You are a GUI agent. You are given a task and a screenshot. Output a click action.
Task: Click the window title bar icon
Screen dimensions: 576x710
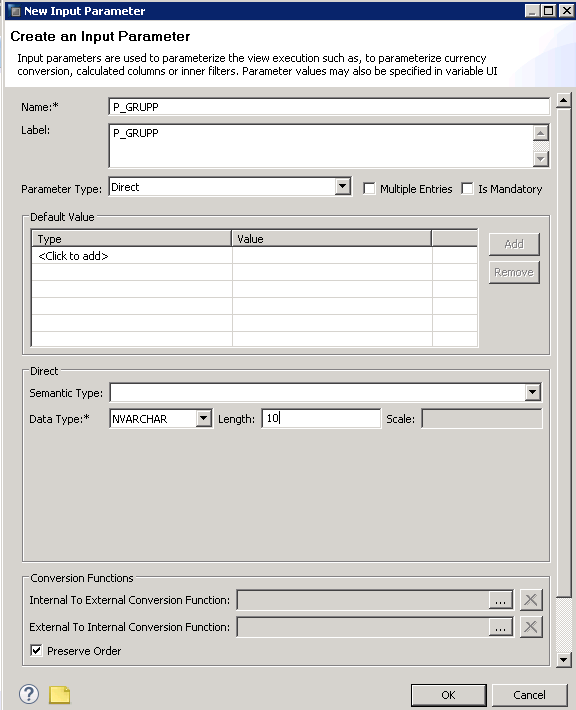click(x=14, y=11)
